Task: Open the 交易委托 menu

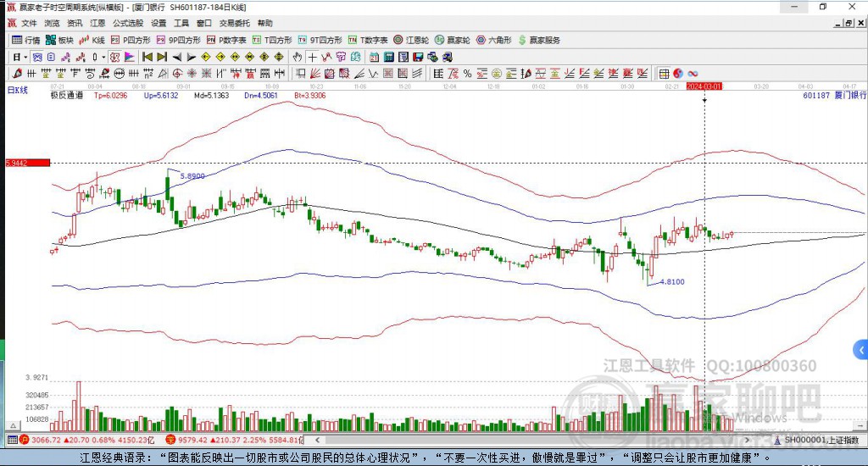Action: point(235,23)
